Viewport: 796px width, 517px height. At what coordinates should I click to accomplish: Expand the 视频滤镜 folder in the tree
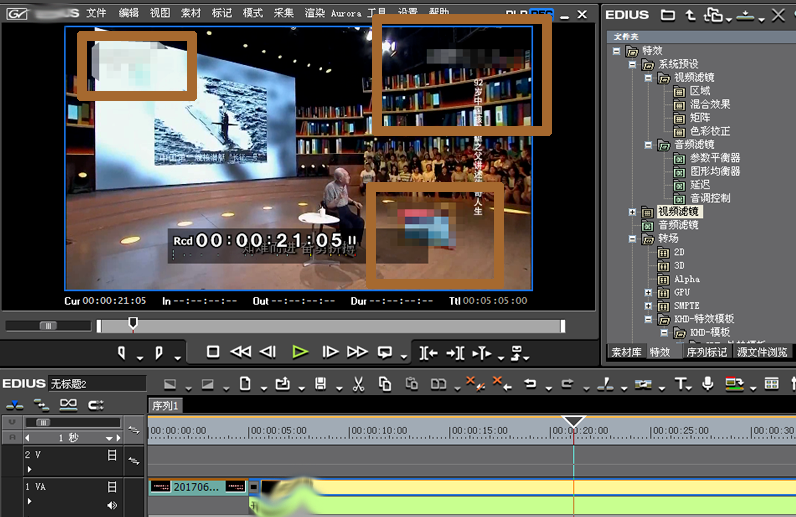coord(632,212)
